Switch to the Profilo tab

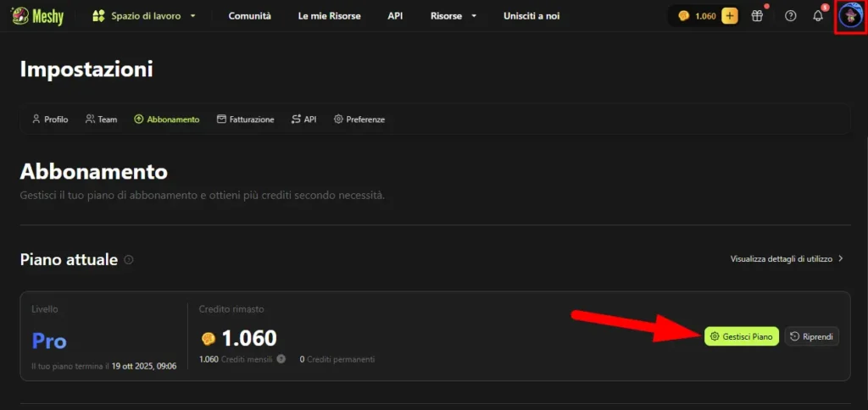point(49,119)
